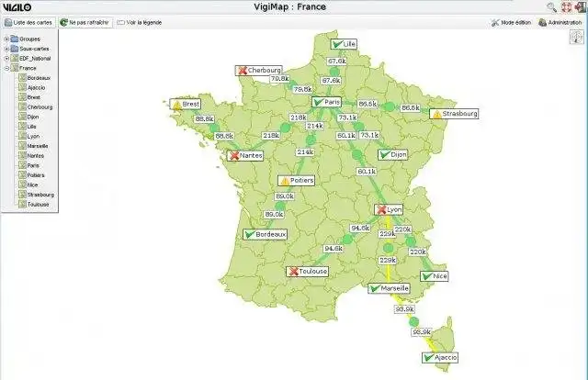Click the 86.5k label nearest Strasbourg
The width and height of the screenshot is (588, 380).
pyautogui.click(x=411, y=108)
